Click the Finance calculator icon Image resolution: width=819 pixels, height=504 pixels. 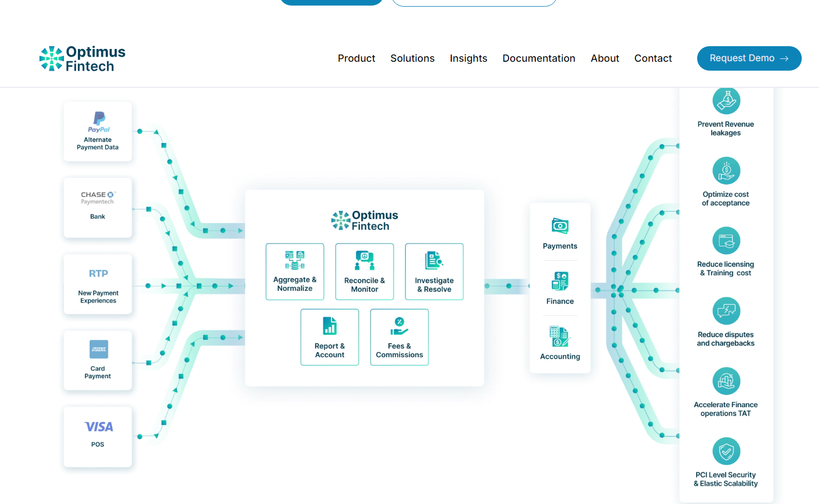coord(560,281)
